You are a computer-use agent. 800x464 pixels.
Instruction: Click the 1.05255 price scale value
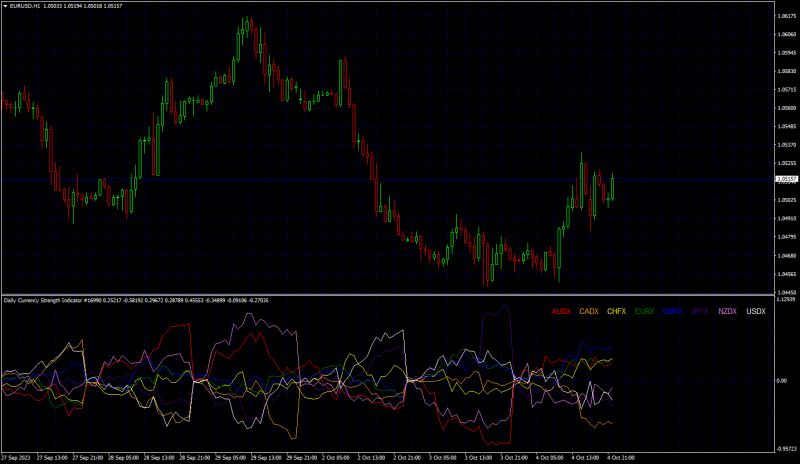(787, 163)
